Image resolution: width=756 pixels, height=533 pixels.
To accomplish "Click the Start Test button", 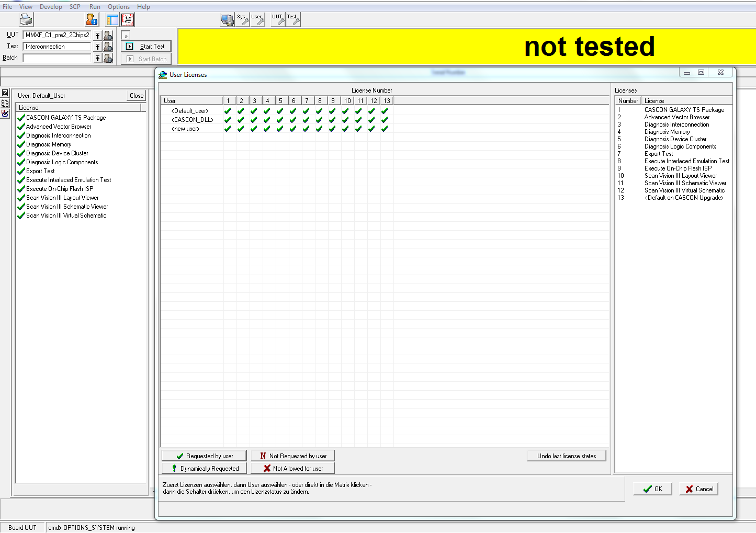I will (146, 47).
